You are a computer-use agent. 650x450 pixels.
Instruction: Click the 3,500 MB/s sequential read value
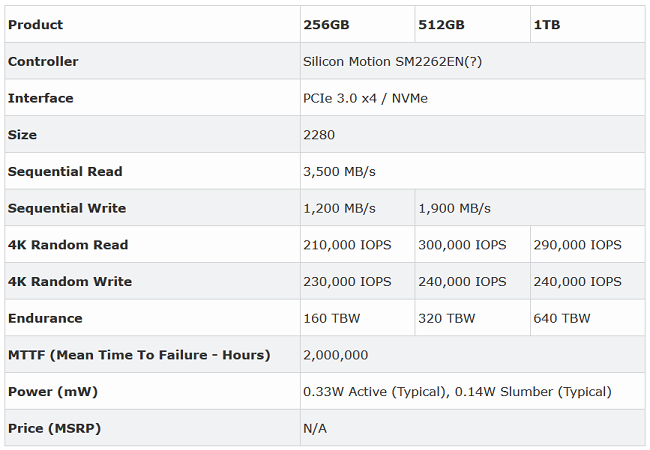point(339,172)
